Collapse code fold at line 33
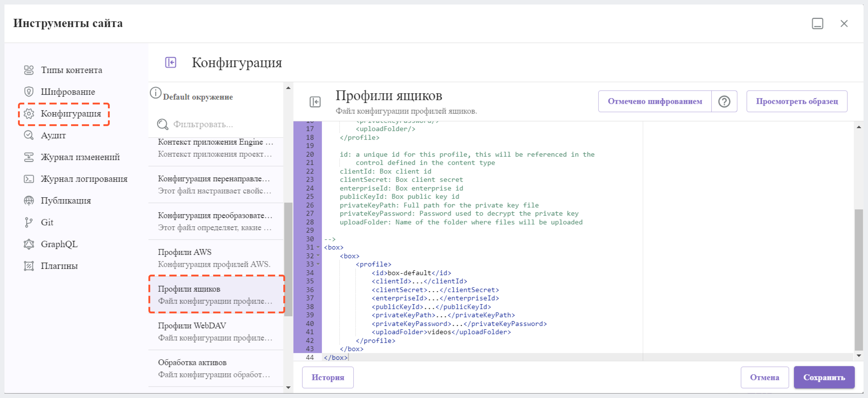 tap(318, 264)
